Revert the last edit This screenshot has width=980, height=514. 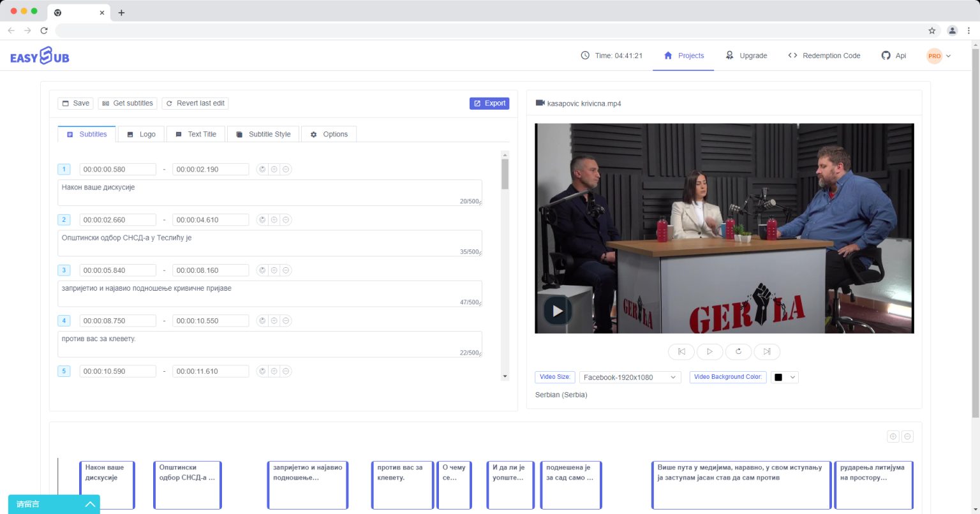[x=196, y=103]
